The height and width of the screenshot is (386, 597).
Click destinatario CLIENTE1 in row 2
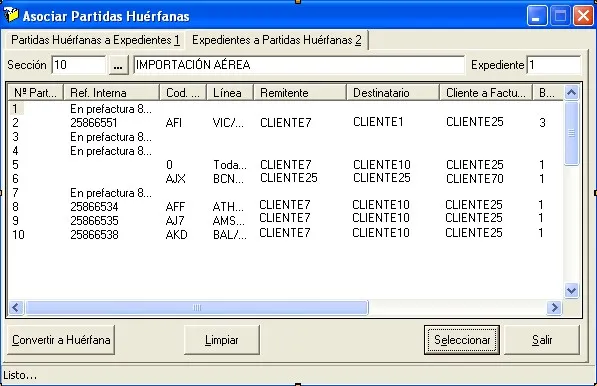click(x=378, y=122)
